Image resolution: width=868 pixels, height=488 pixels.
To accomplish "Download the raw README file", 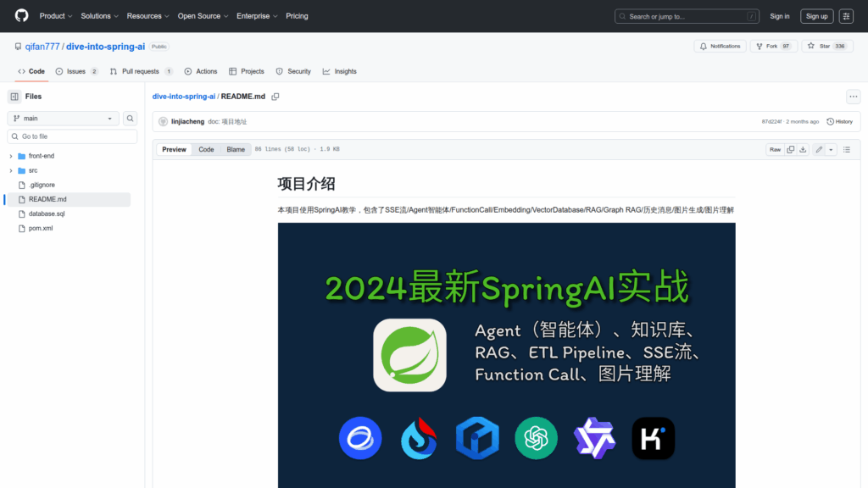I will point(804,149).
